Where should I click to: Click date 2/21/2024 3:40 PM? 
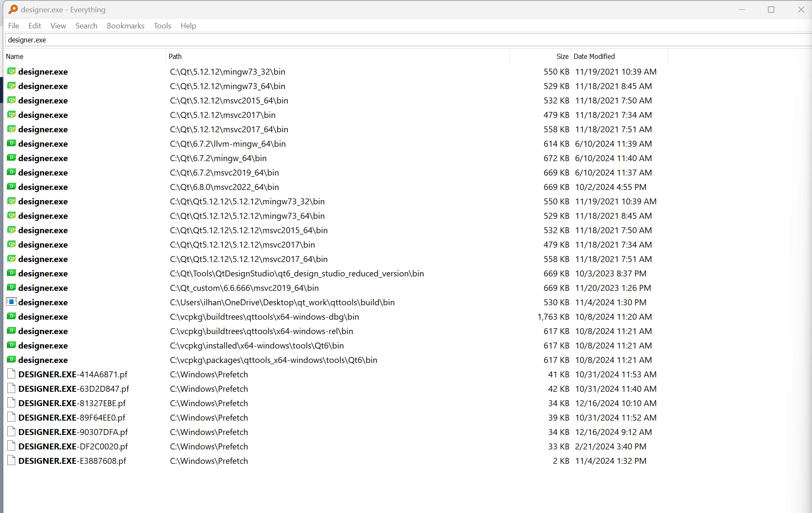tap(611, 446)
